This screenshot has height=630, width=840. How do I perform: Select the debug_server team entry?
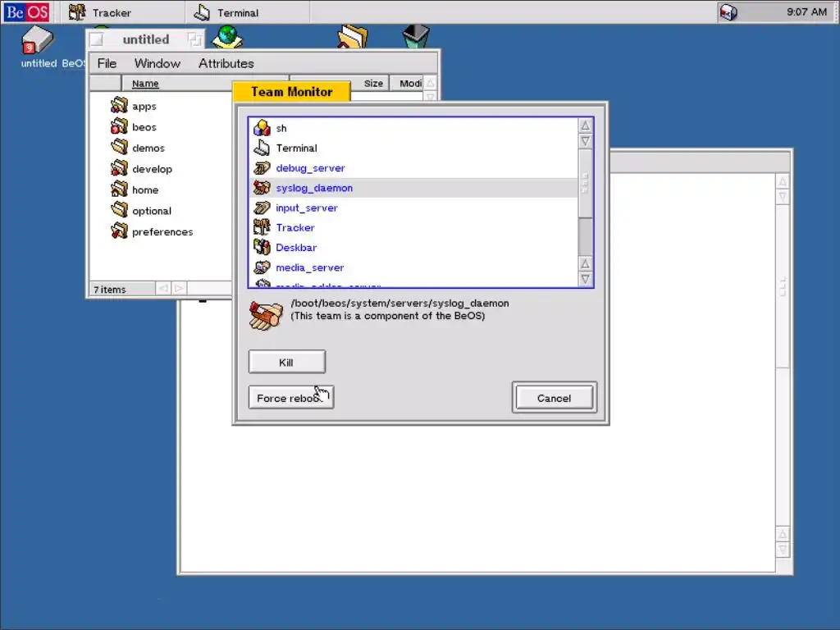(413, 167)
